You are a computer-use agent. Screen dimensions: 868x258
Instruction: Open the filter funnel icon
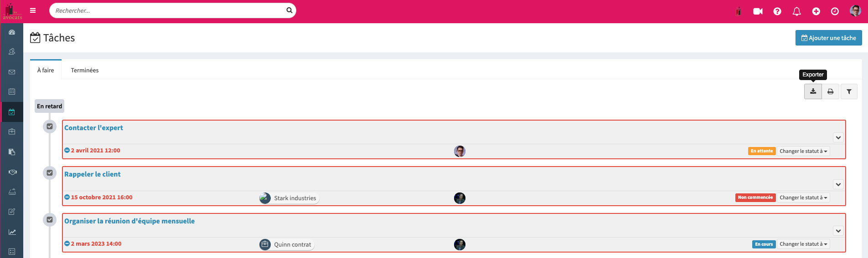(x=849, y=91)
